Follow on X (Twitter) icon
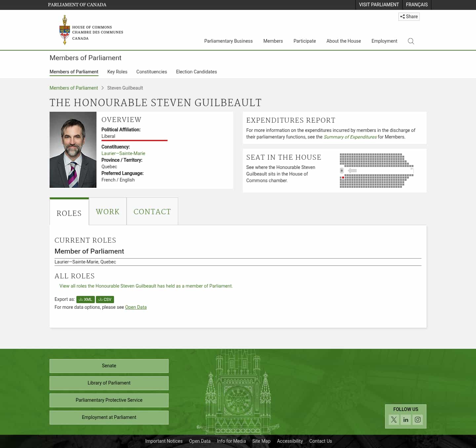This screenshot has height=448, width=476. [x=394, y=419]
